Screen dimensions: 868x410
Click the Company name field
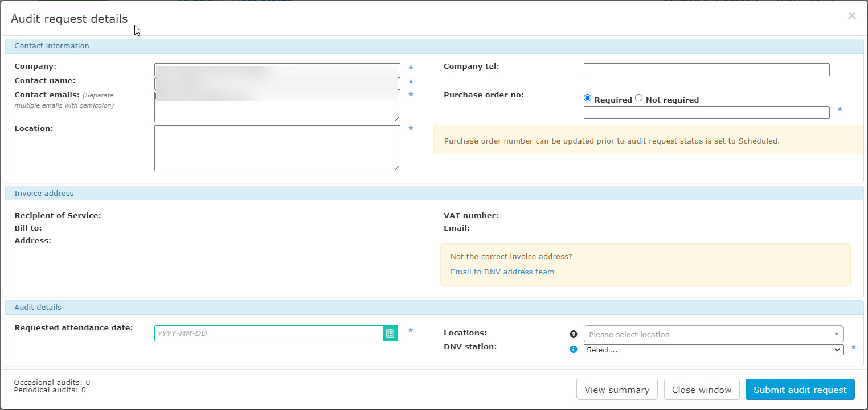277,68
